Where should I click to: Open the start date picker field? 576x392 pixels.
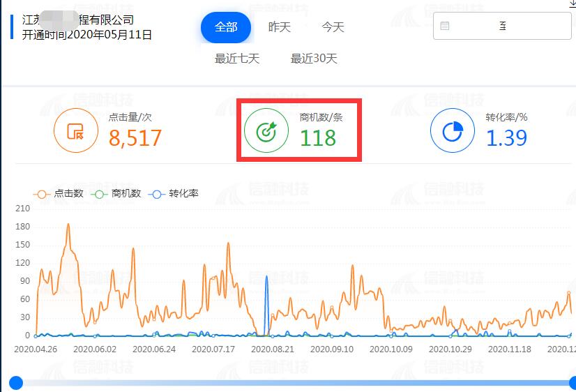(474, 27)
